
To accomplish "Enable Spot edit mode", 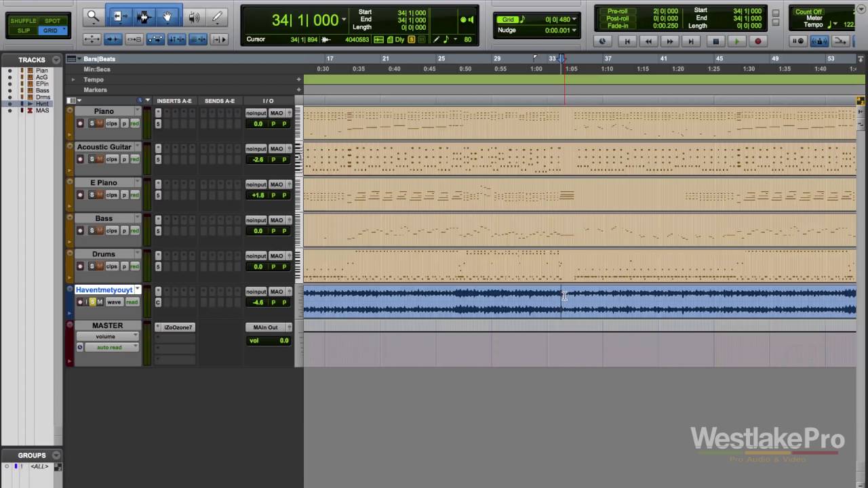I will [x=52, y=21].
